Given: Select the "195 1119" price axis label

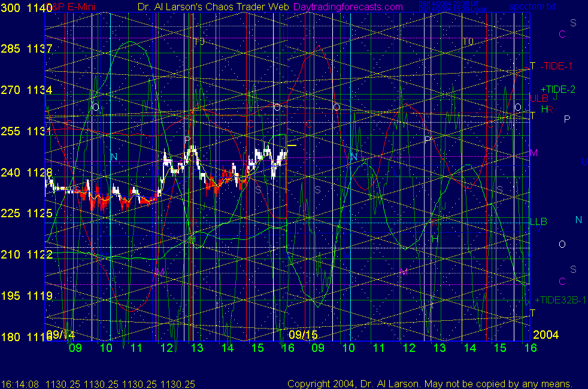Looking at the screenshot, I should (26, 296).
